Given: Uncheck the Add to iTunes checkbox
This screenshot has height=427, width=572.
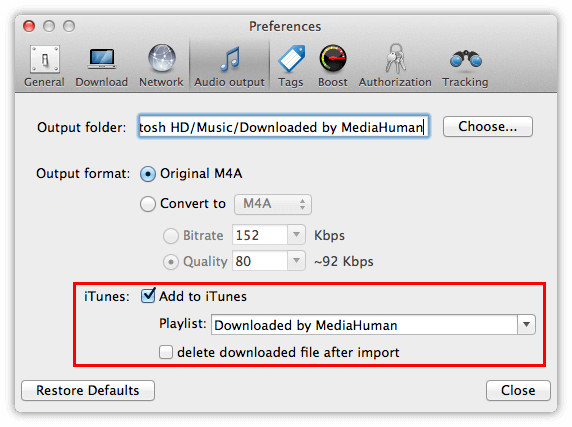Looking at the screenshot, I should click(x=148, y=296).
